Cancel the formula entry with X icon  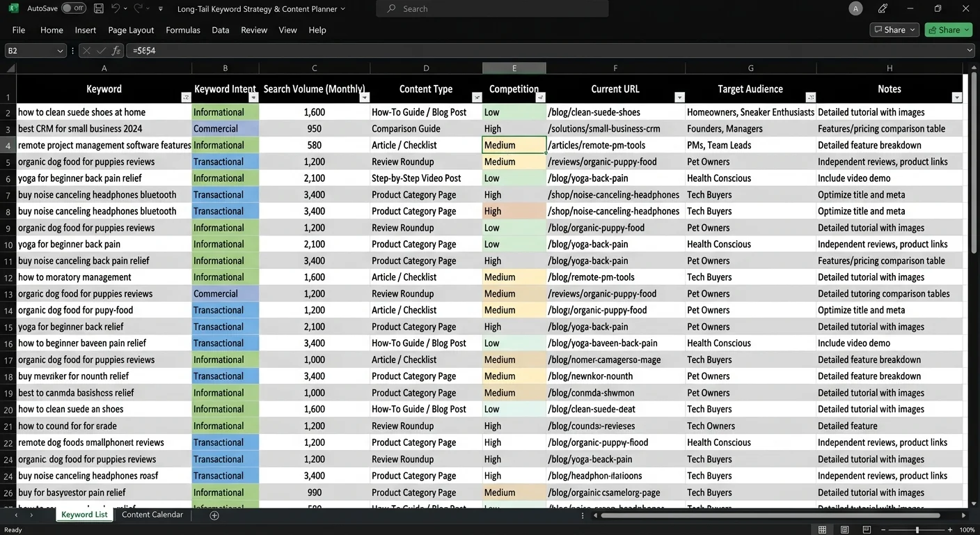click(x=86, y=51)
